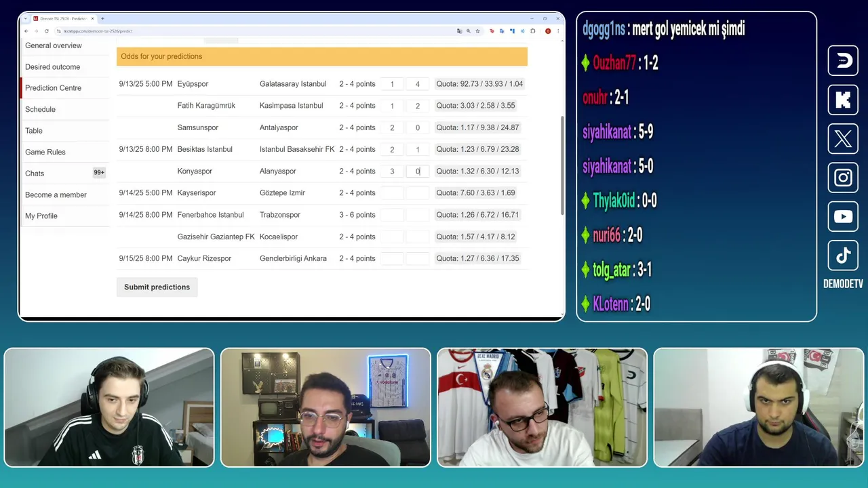This screenshot has height=488, width=868.
Task: Open the X (Twitter) icon
Action: click(x=843, y=139)
